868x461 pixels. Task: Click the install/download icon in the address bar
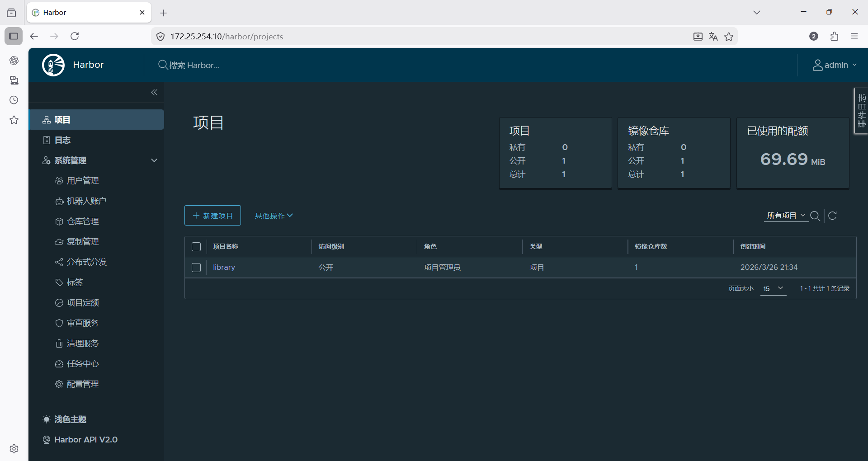click(x=698, y=37)
